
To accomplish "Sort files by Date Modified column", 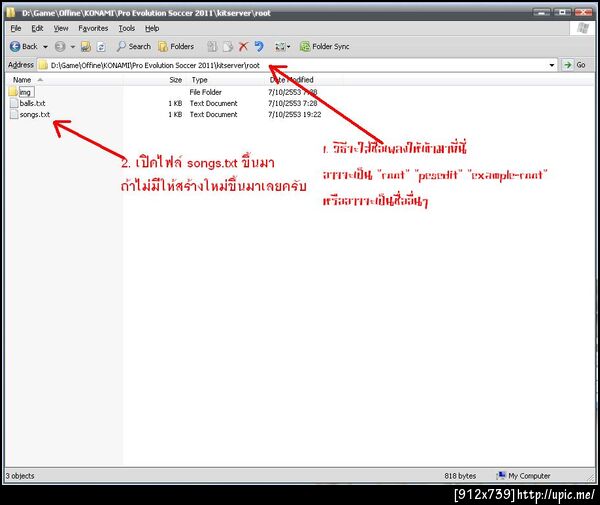I will click(292, 80).
